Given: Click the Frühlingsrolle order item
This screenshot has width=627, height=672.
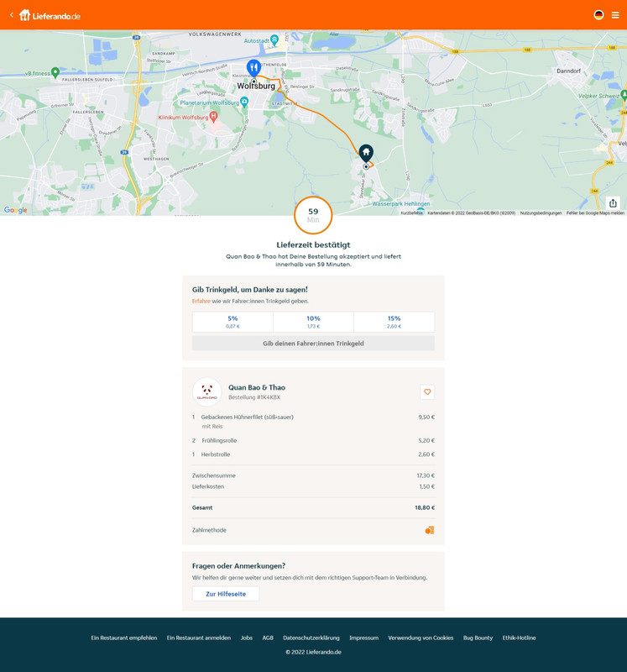Looking at the screenshot, I should point(219,440).
